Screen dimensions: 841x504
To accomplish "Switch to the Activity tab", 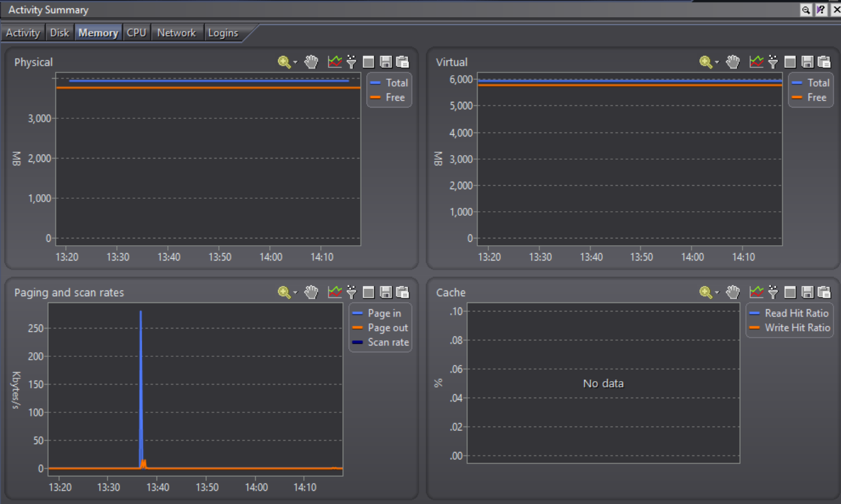I will click(23, 33).
